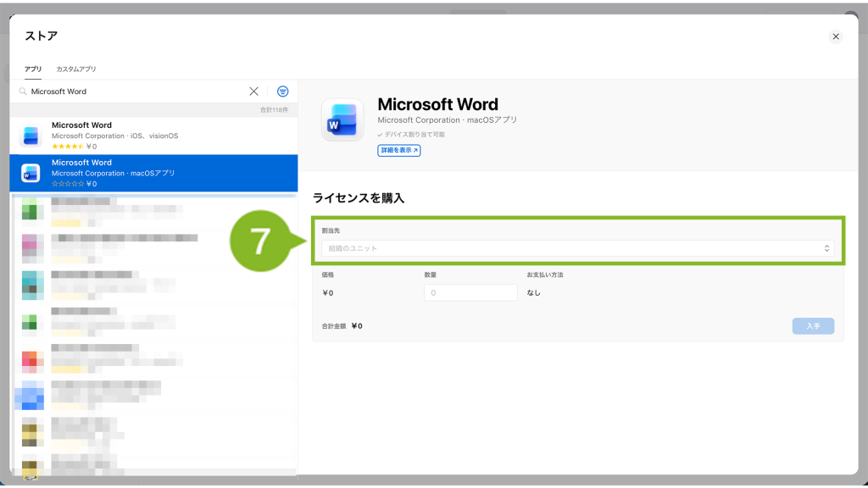Click Microsoft Corporation · macOSアプリ subtitle in header
This screenshot has height=488, width=868.
[448, 120]
